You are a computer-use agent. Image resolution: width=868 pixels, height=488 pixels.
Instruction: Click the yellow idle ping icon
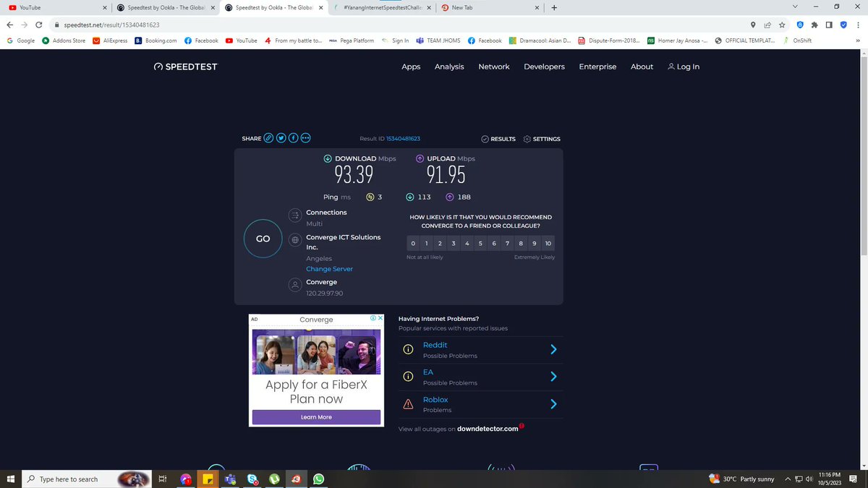[x=370, y=197]
